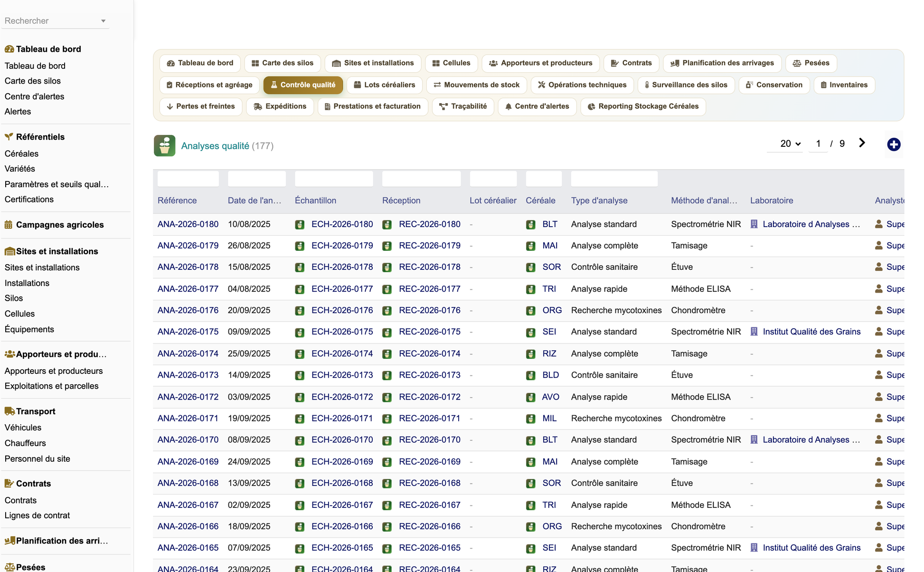
Task: Go to Traçabilité tab
Action: [x=463, y=106]
